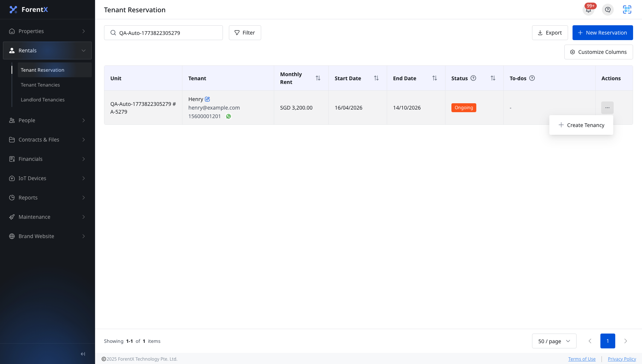Viewport: 642px width, 364px height.
Task: Go to previous page arrow
Action: click(x=590, y=341)
